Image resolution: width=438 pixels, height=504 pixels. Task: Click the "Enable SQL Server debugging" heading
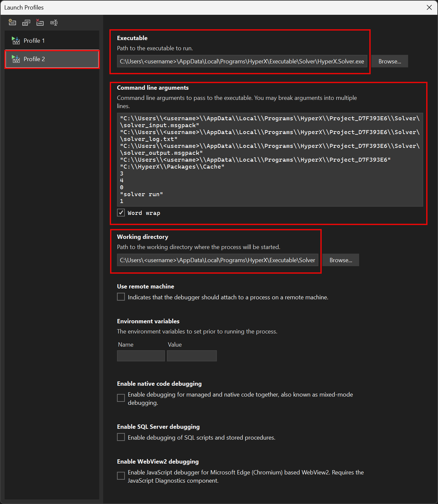click(158, 427)
